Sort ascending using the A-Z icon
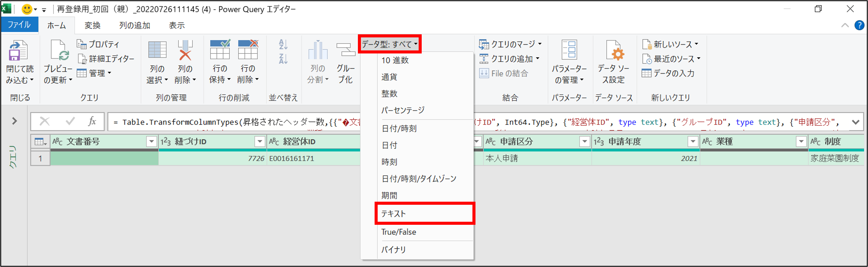Viewport: 868px width, 267px height. (x=283, y=44)
